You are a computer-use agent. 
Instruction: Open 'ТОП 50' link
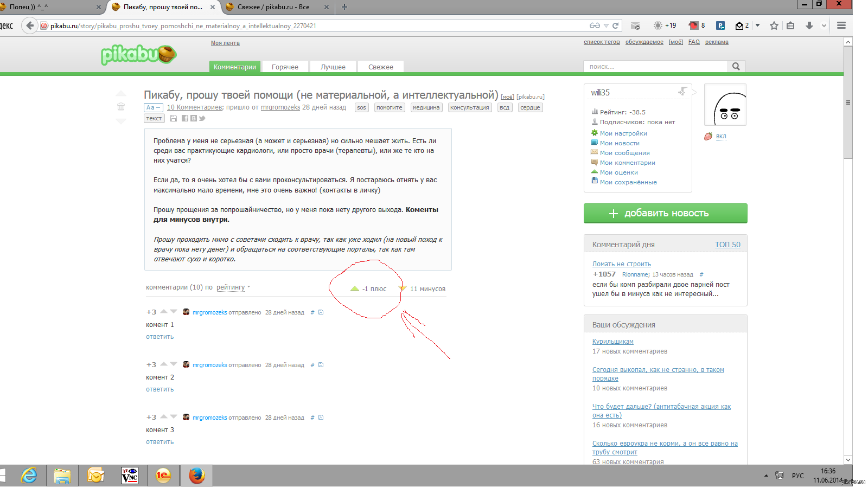coord(727,245)
